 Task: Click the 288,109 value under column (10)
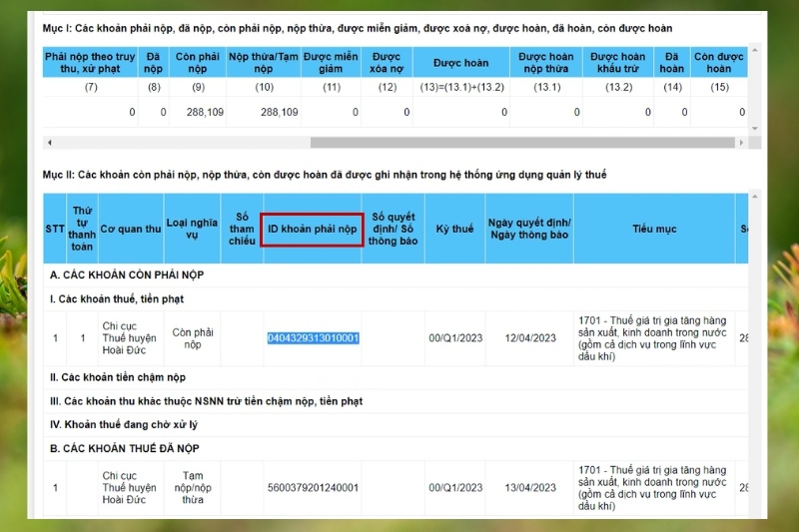280,112
